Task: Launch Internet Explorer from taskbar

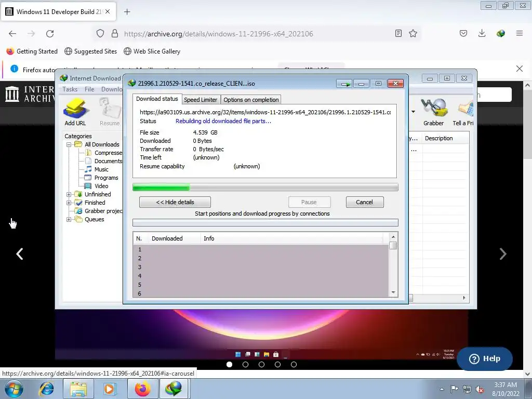Action: (46, 389)
